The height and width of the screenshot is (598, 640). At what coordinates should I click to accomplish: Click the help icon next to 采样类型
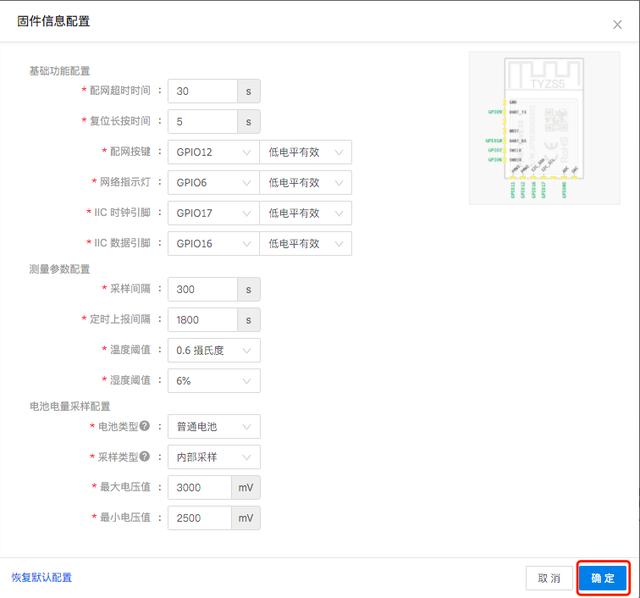(x=144, y=456)
